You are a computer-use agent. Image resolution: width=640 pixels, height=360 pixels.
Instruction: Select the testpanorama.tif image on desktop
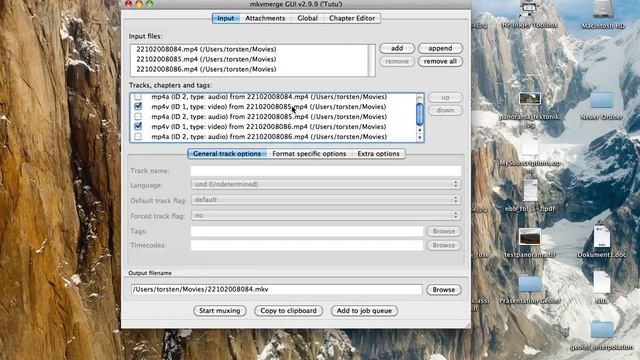coord(530,237)
